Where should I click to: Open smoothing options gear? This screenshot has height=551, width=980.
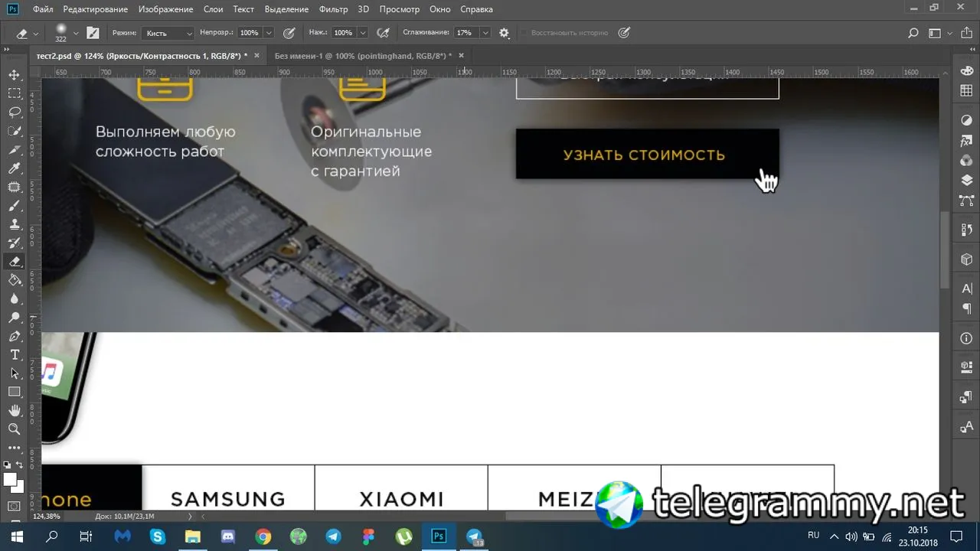pos(504,33)
